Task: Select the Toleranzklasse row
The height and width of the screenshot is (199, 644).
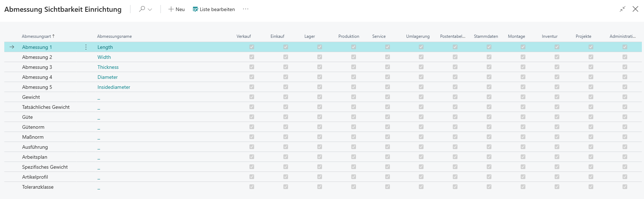Action: coord(38,187)
